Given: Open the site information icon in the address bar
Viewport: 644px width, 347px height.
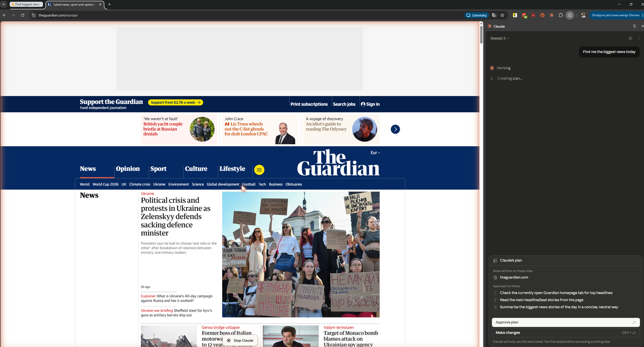Looking at the screenshot, I should (x=33, y=15).
